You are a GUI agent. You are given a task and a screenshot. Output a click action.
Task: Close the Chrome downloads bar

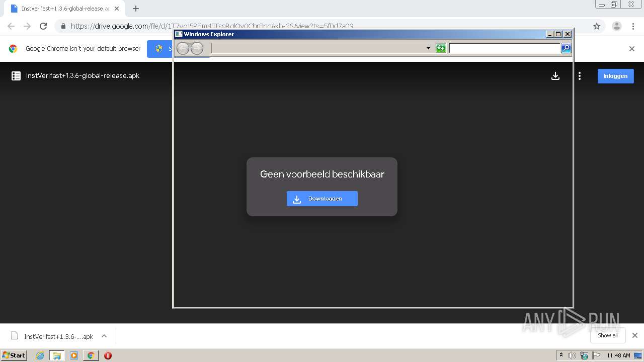(x=635, y=335)
